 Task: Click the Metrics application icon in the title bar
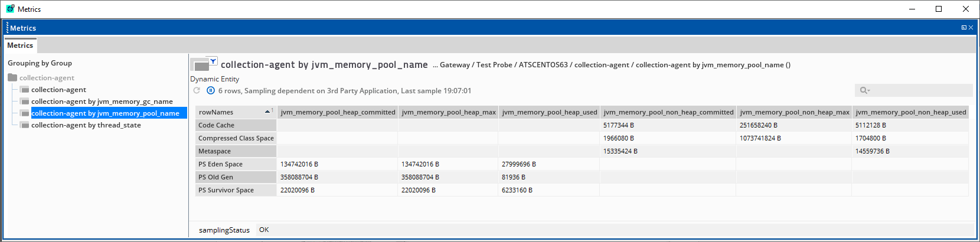tap(10, 9)
